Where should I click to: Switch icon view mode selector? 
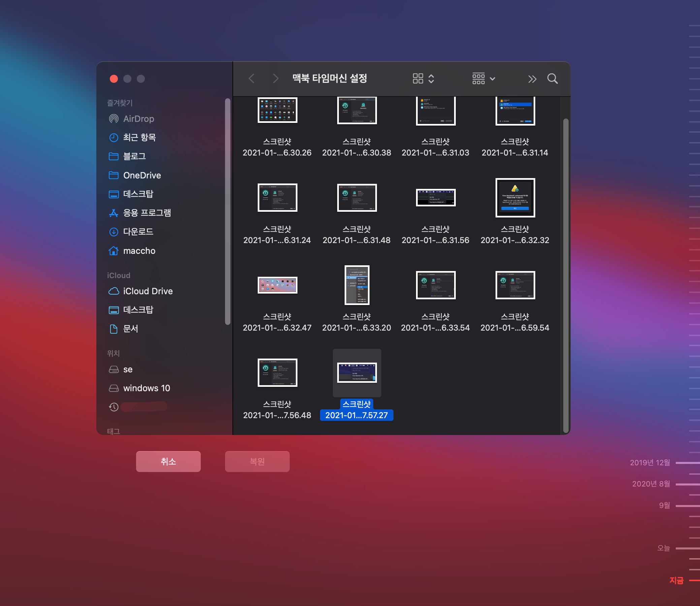(423, 79)
